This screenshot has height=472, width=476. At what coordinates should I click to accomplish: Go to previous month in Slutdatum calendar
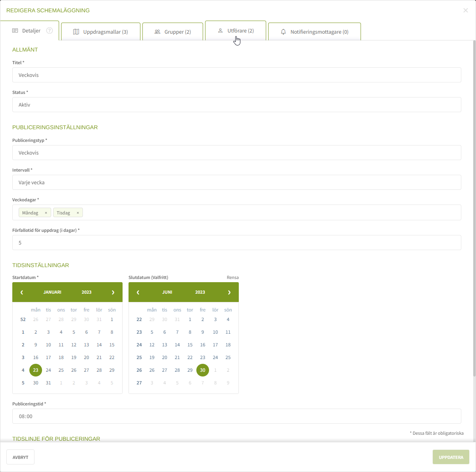tap(138, 292)
